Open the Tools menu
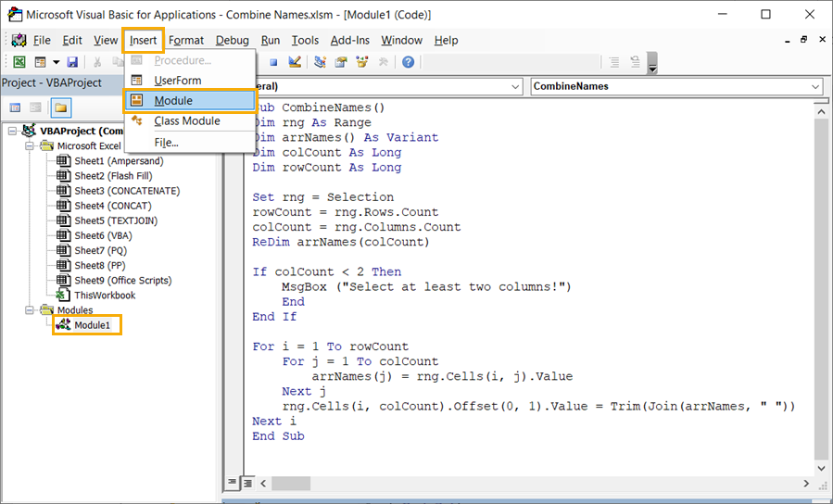The image size is (833, 504). [x=305, y=41]
